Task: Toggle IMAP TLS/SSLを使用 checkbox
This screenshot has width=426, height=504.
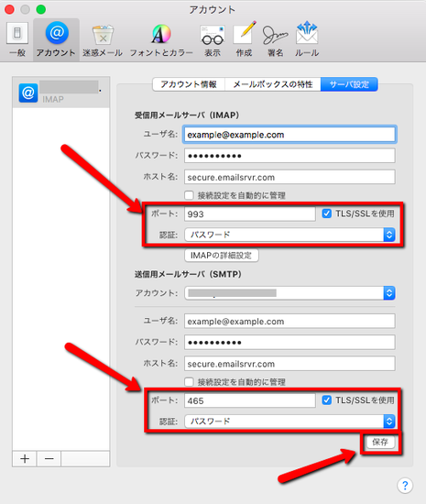Action: (327, 214)
